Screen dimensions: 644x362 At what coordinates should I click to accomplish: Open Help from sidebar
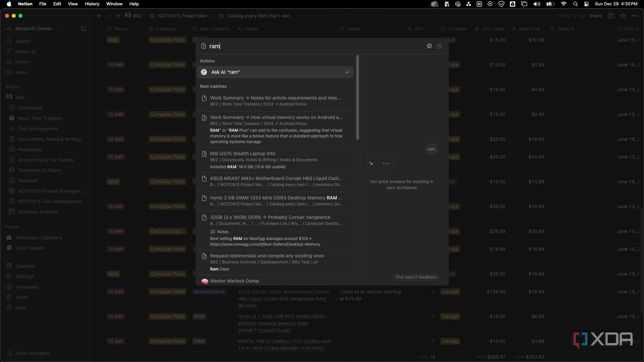pos(20,308)
